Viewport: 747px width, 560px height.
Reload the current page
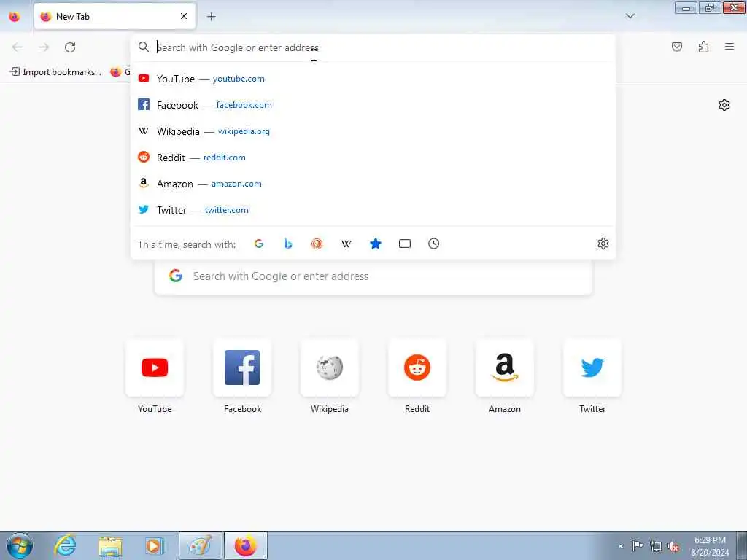pyautogui.click(x=70, y=47)
